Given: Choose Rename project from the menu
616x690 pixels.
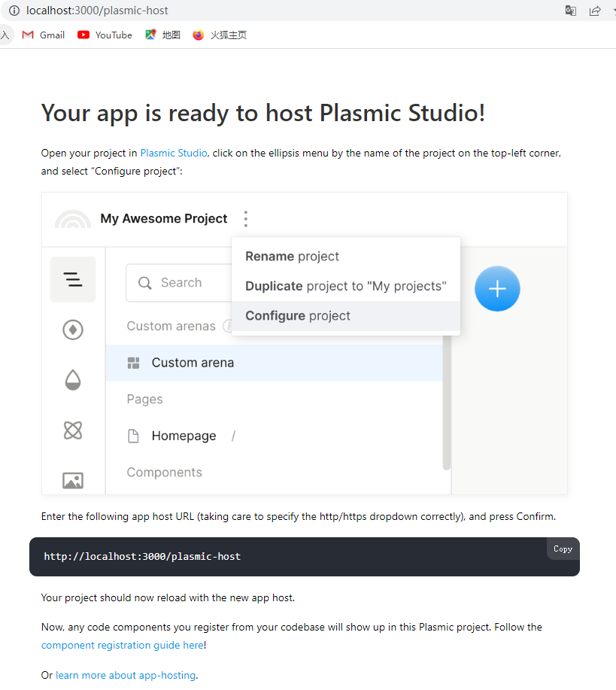Looking at the screenshot, I should 292,257.
